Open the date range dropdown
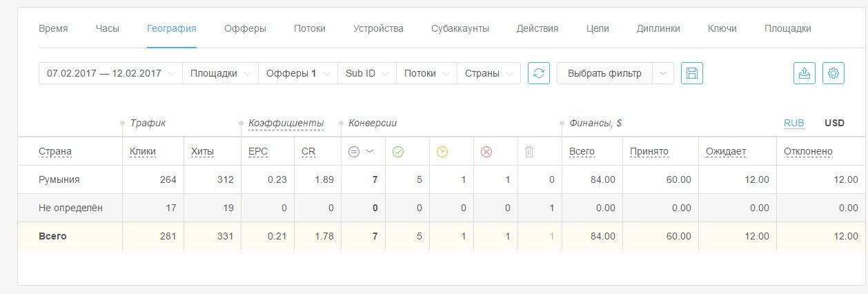Image resolution: width=868 pixels, height=294 pixels. pos(110,73)
